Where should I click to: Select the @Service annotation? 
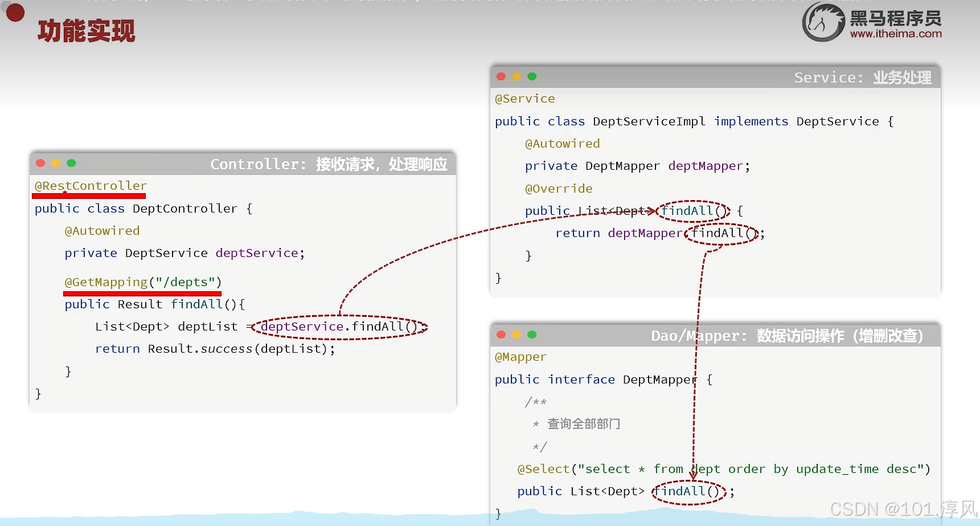[x=525, y=99]
